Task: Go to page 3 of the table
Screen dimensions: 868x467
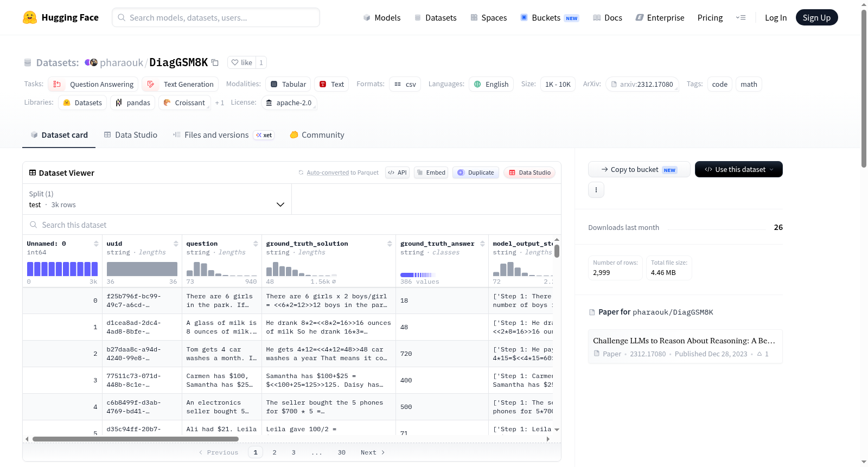Action: (293, 452)
